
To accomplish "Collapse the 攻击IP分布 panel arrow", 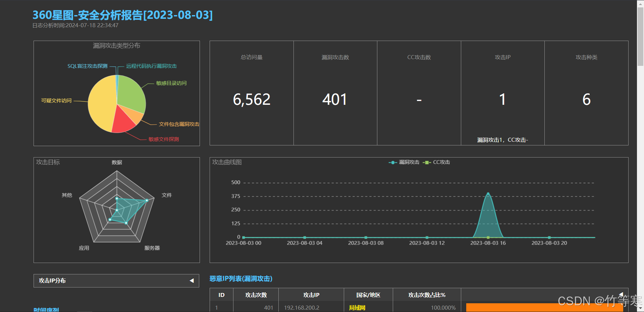I will pyautogui.click(x=192, y=281).
